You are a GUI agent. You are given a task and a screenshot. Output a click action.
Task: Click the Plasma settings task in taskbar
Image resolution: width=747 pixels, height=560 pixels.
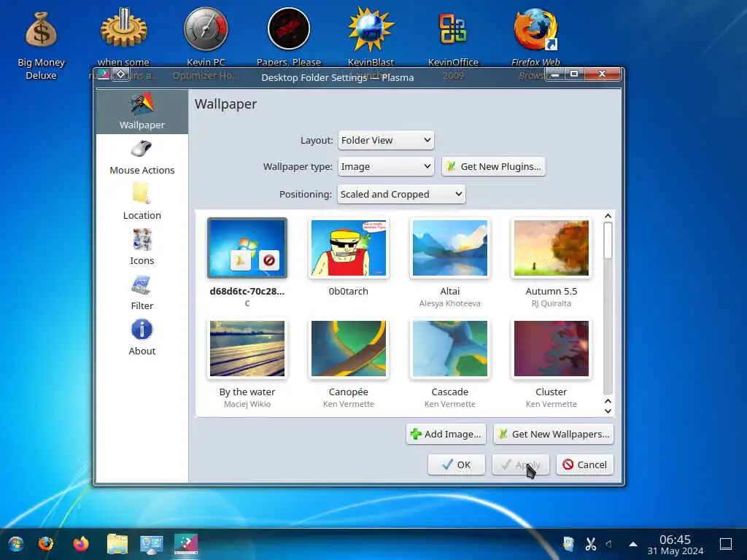186,544
